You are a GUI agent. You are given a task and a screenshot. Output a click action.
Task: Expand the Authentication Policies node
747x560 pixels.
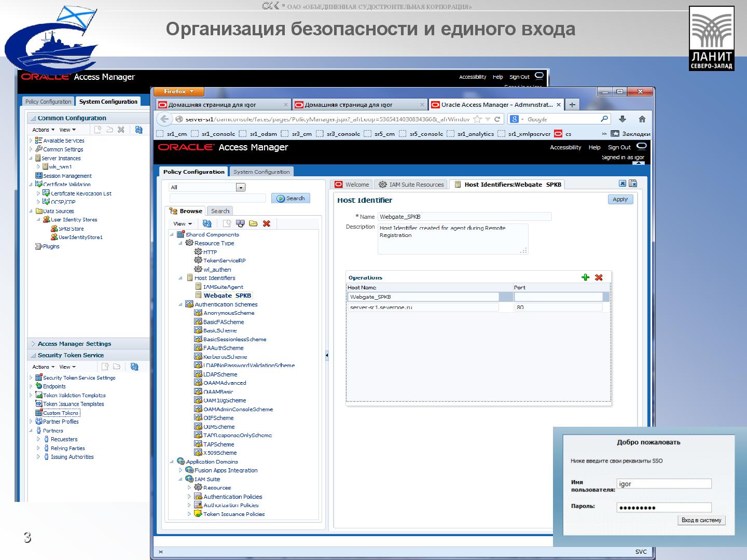[x=189, y=497]
